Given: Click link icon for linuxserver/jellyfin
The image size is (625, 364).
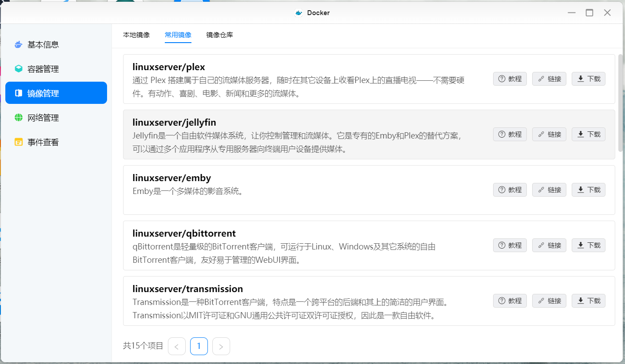Looking at the screenshot, I should (541, 135).
